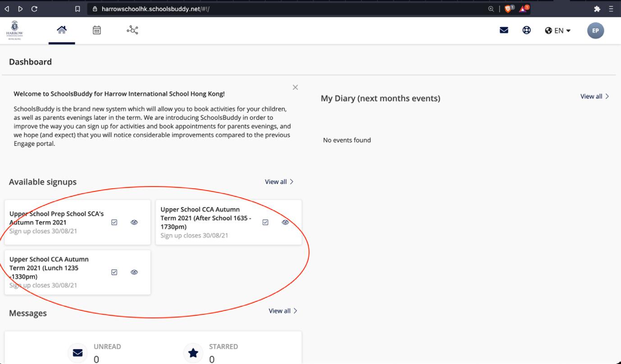Screen dimensions: 621x364
Task: View all My Diary events
Action: click(594, 96)
